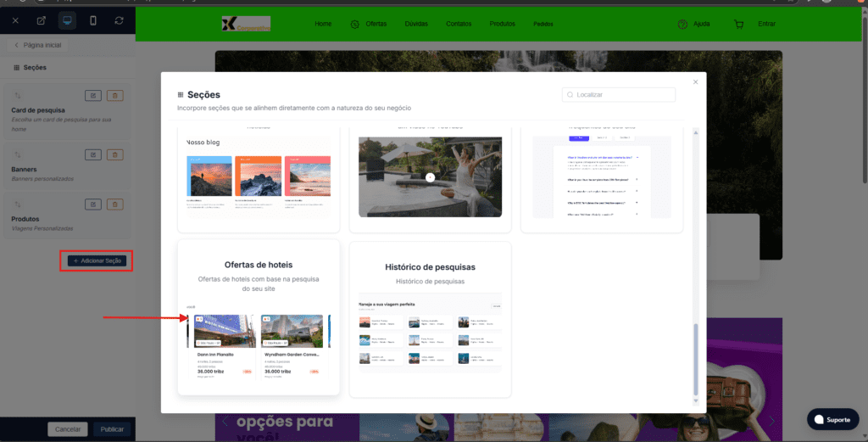The image size is (868, 442).
Task: Click the Publicar button
Action: pos(112,428)
